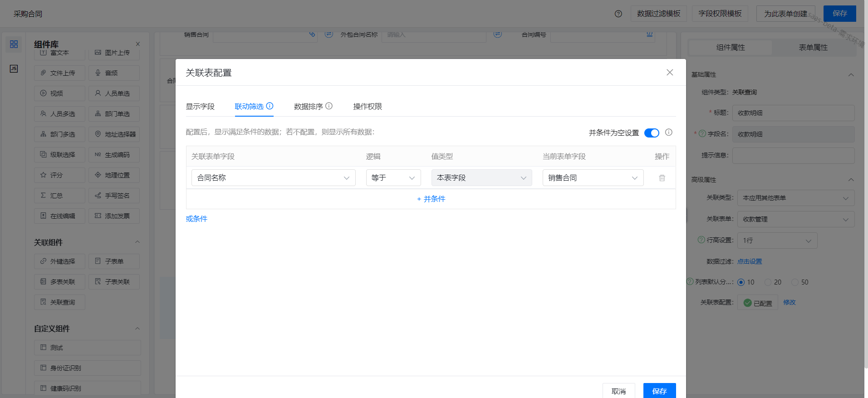Select the 文件上传 component

pyautogui.click(x=59, y=73)
